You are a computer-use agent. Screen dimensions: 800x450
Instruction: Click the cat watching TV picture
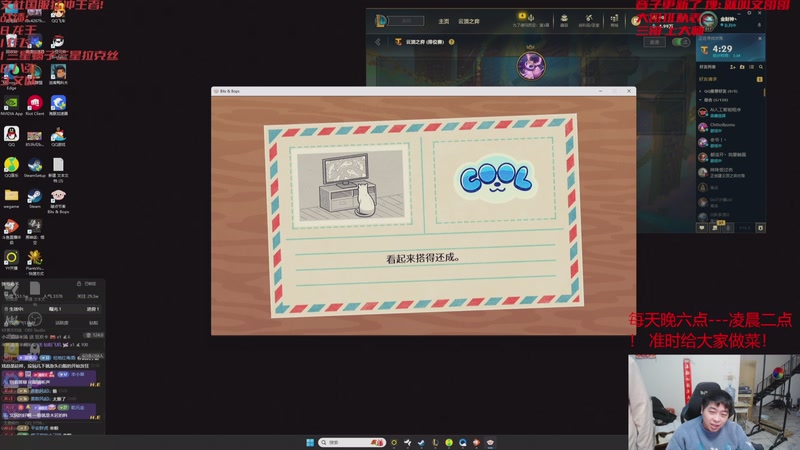tap(351, 186)
